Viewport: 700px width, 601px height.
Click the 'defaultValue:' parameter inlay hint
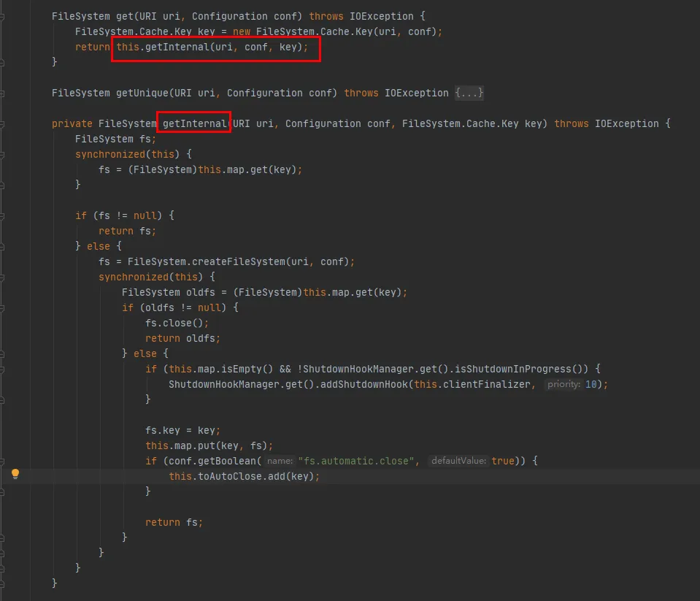pyautogui.click(x=458, y=461)
